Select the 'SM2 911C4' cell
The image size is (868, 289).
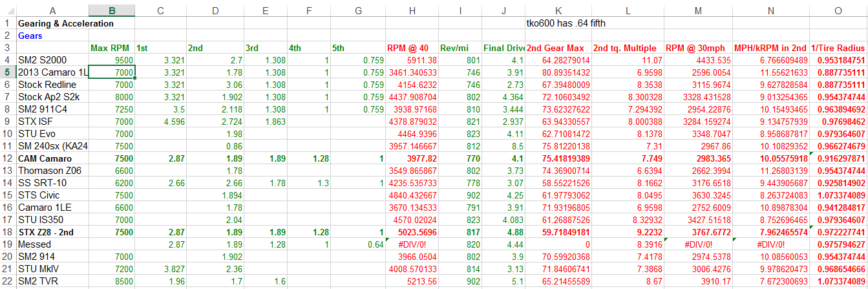(x=52, y=109)
